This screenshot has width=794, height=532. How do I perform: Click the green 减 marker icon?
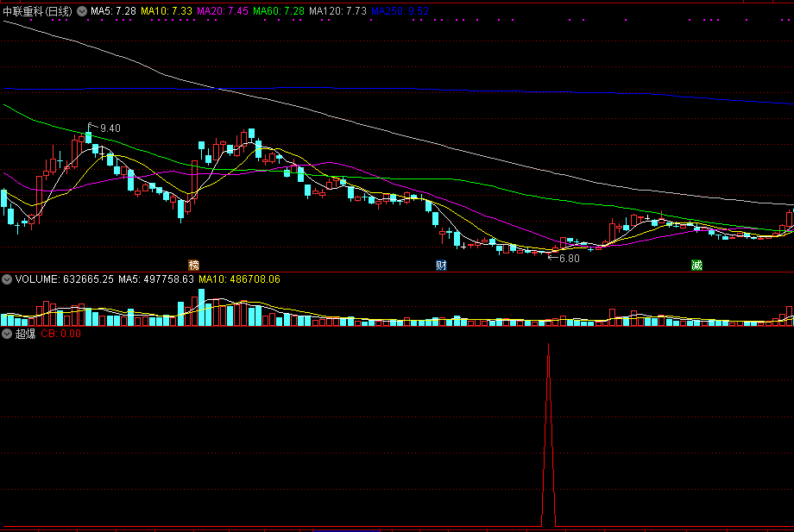pos(696,265)
